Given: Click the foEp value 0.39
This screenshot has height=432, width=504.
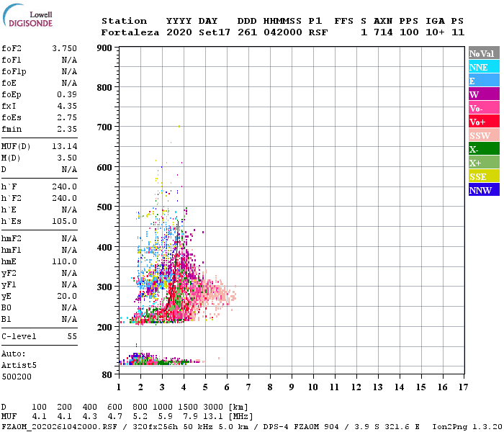Looking at the screenshot, I should coord(67,94).
